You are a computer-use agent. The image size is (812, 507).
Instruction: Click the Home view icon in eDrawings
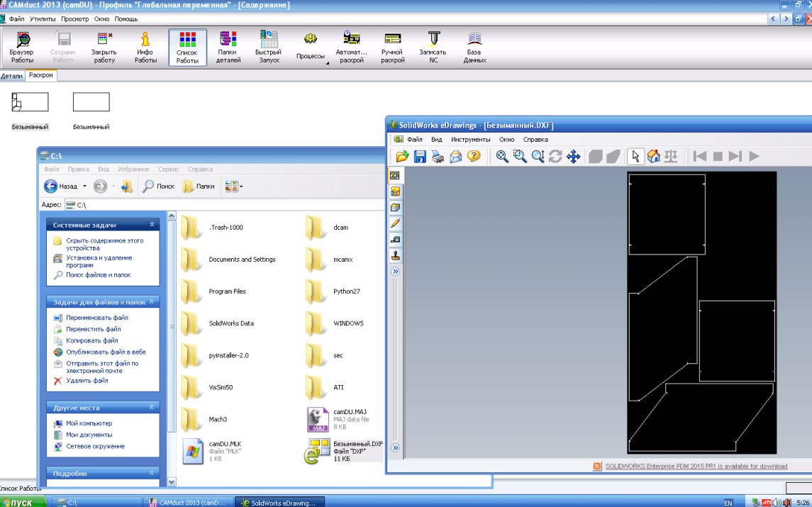[x=654, y=157]
